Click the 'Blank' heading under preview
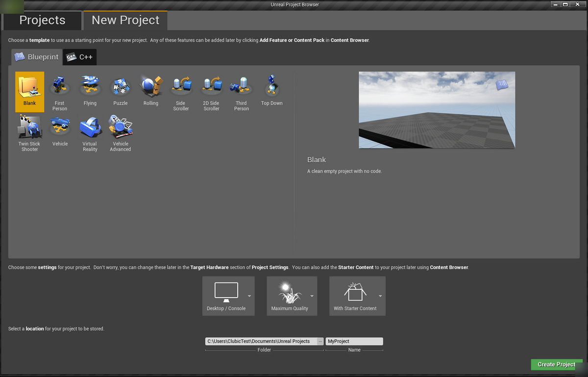This screenshot has width=588, height=377. pos(317,160)
